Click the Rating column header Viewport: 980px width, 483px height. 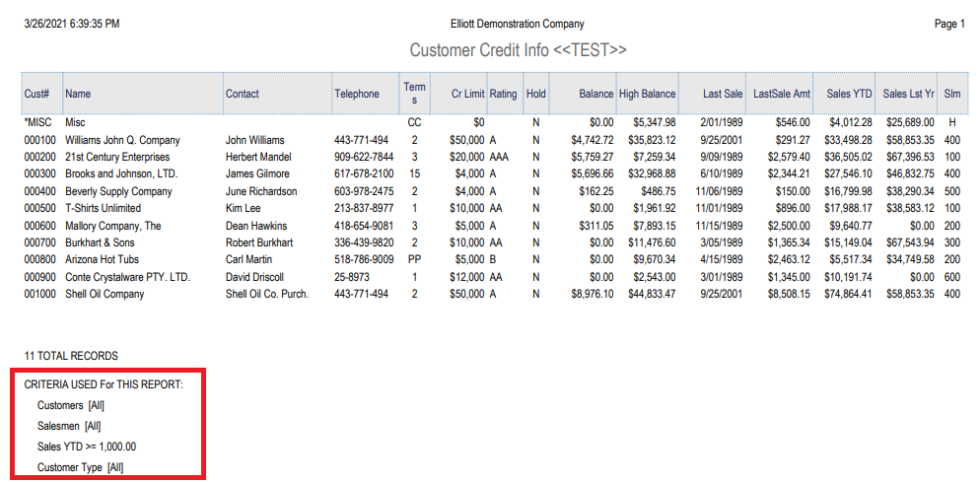click(x=503, y=95)
